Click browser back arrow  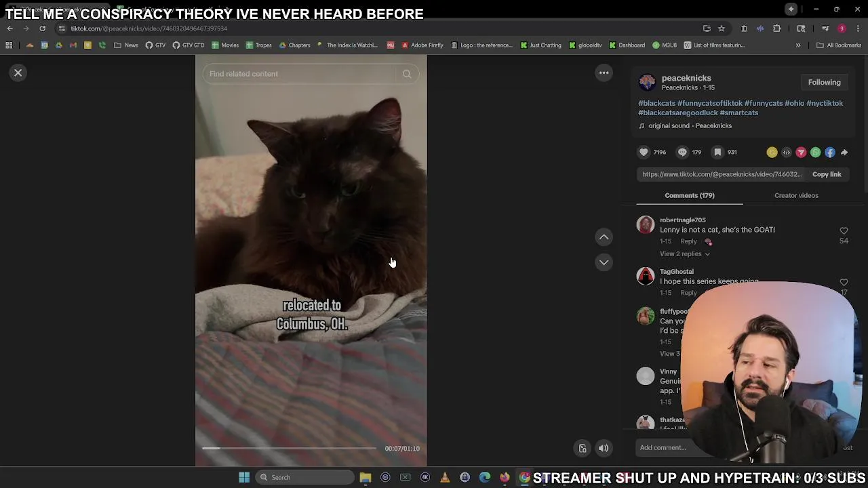tap(9, 28)
